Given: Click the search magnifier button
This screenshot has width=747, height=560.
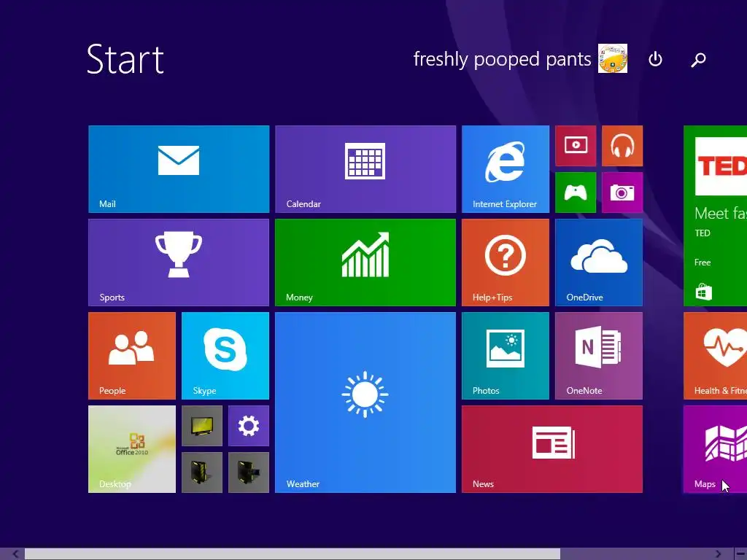Looking at the screenshot, I should (x=698, y=59).
